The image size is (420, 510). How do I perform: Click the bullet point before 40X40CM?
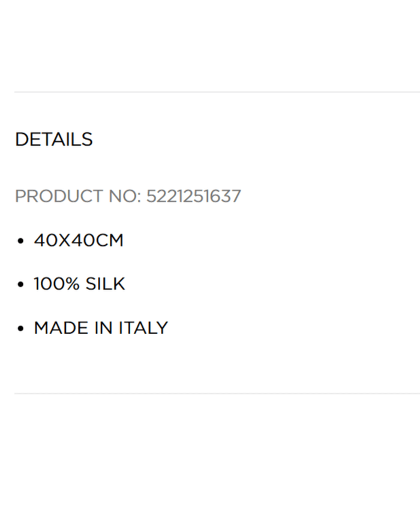(21, 241)
